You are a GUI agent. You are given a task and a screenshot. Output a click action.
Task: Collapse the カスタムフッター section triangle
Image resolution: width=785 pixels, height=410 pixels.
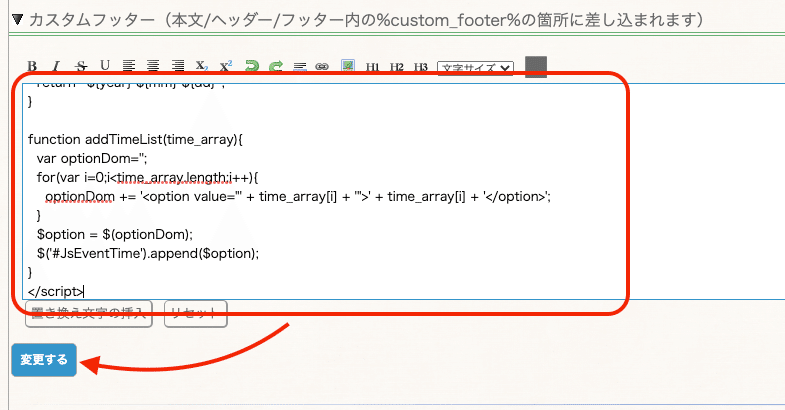18,20
